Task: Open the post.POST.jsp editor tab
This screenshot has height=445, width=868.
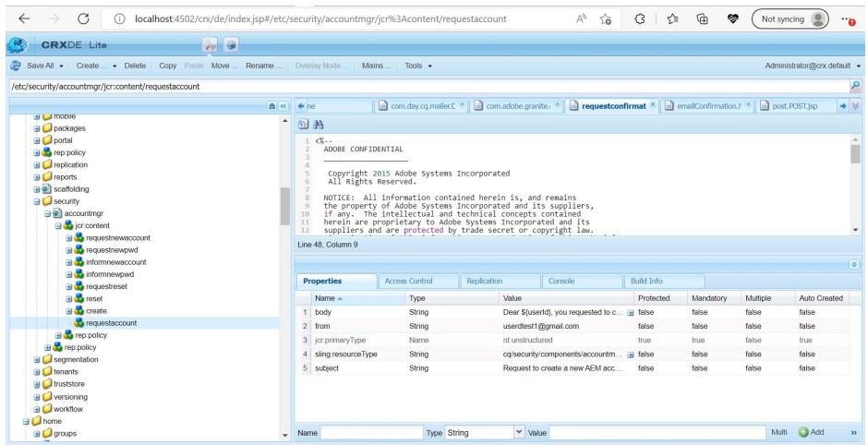Action: click(x=797, y=106)
